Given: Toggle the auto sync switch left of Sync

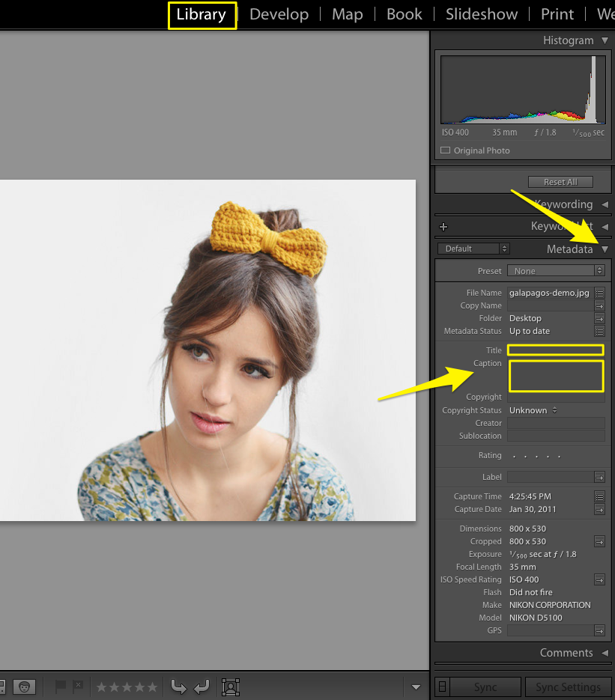Looking at the screenshot, I should pyautogui.click(x=443, y=687).
